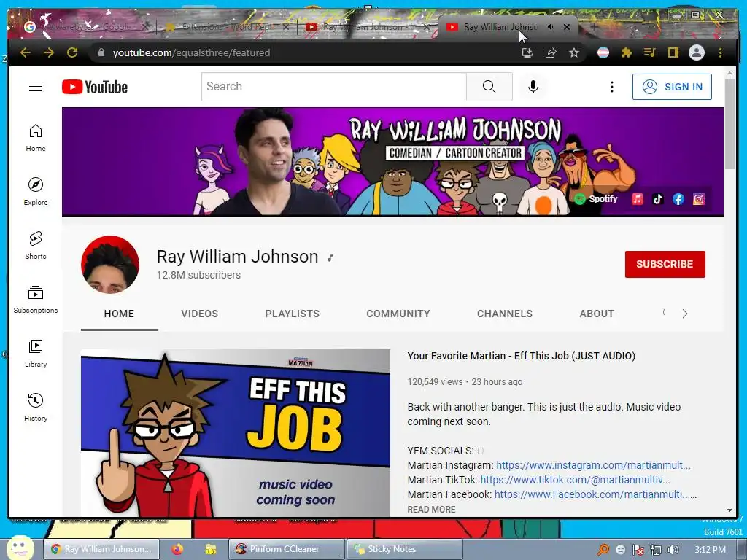Click the install app icon in address bar
The image size is (747, 560).
(x=527, y=52)
